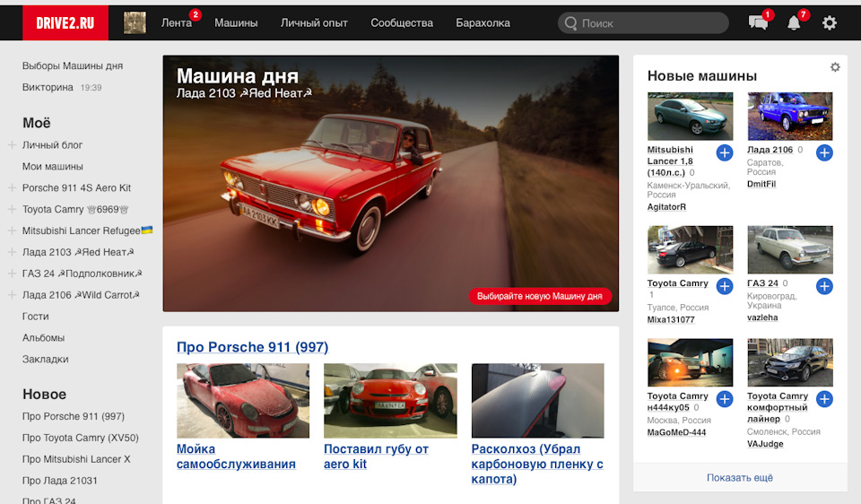Viewport: 861px width, 504px height.
Task: Open Про Лада 21031 in sidebar
Action: [60, 481]
